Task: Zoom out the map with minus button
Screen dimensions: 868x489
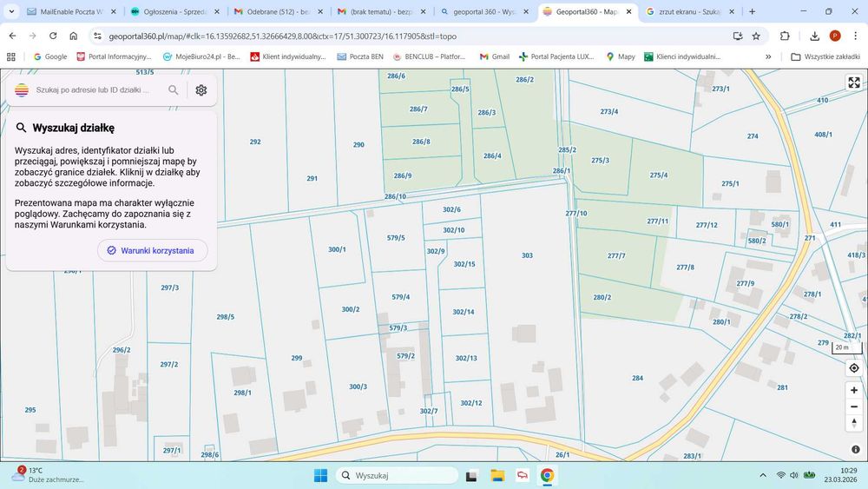Action: click(x=853, y=407)
